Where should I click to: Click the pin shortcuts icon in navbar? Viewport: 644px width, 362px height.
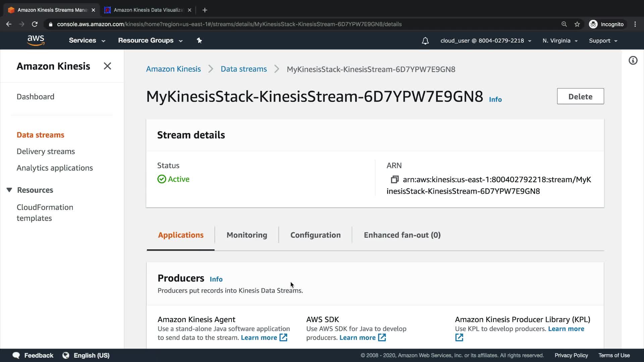pyautogui.click(x=199, y=41)
